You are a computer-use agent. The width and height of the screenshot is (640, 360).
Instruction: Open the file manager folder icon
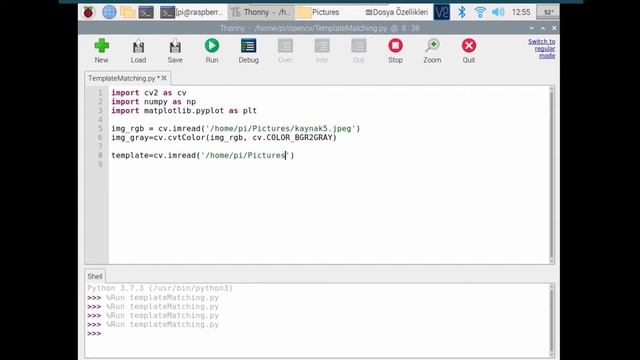(x=127, y=12)
